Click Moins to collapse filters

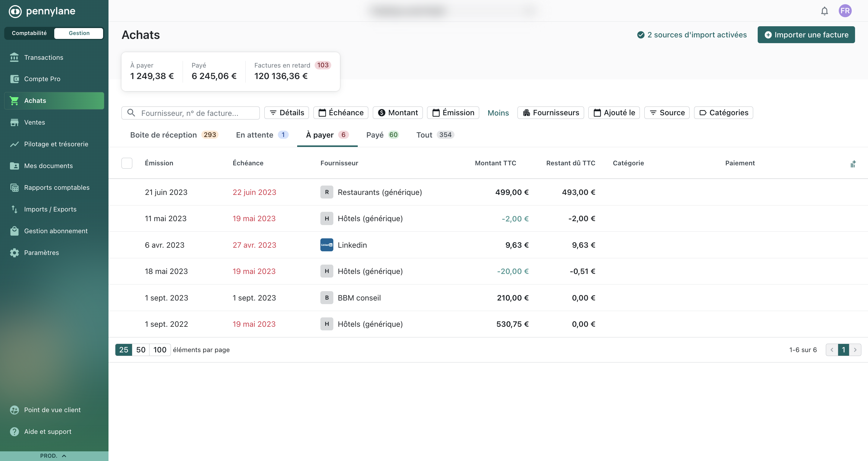pyautogui.click(x=498, y=113)
